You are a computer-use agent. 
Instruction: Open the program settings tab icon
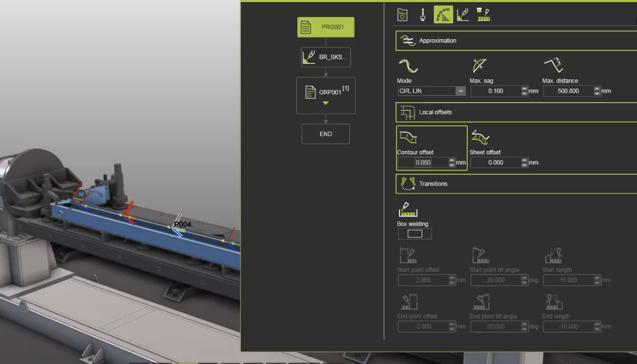tap(402, 15)
